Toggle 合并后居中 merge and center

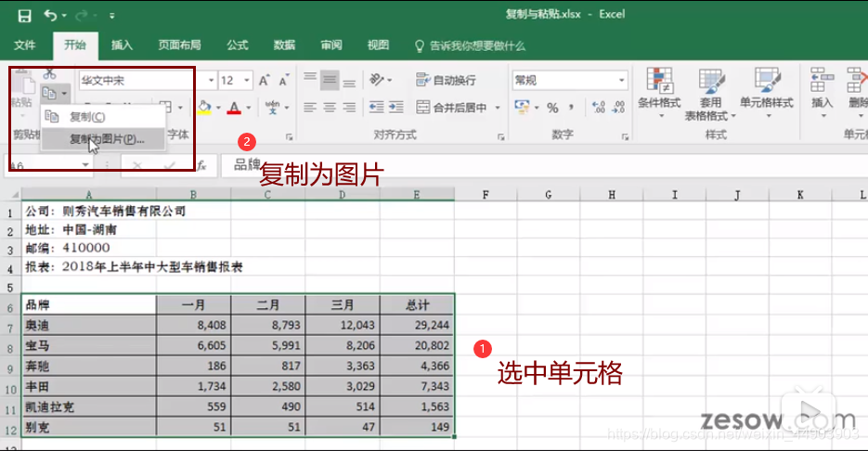pos(452,108)
